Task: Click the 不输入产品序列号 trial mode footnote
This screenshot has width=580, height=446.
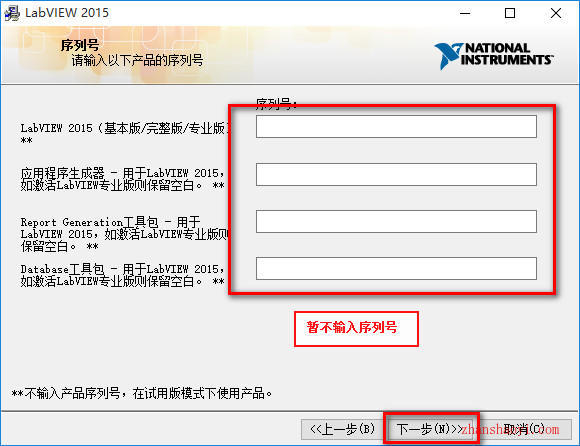Action: [x=142, y=393]
